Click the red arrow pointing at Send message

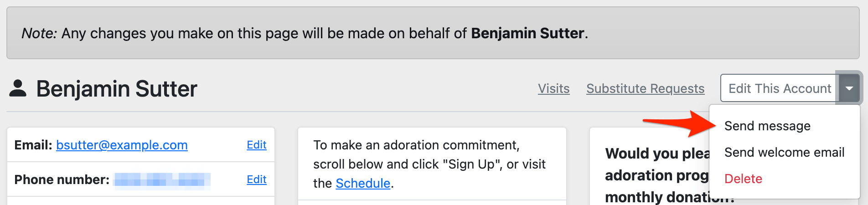tap(679, 123)
